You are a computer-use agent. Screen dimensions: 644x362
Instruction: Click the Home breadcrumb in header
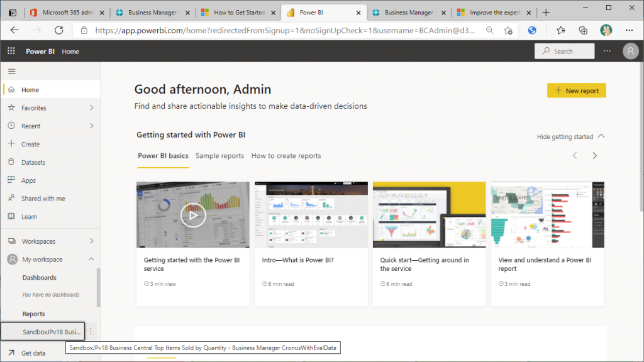pos(70,52)
